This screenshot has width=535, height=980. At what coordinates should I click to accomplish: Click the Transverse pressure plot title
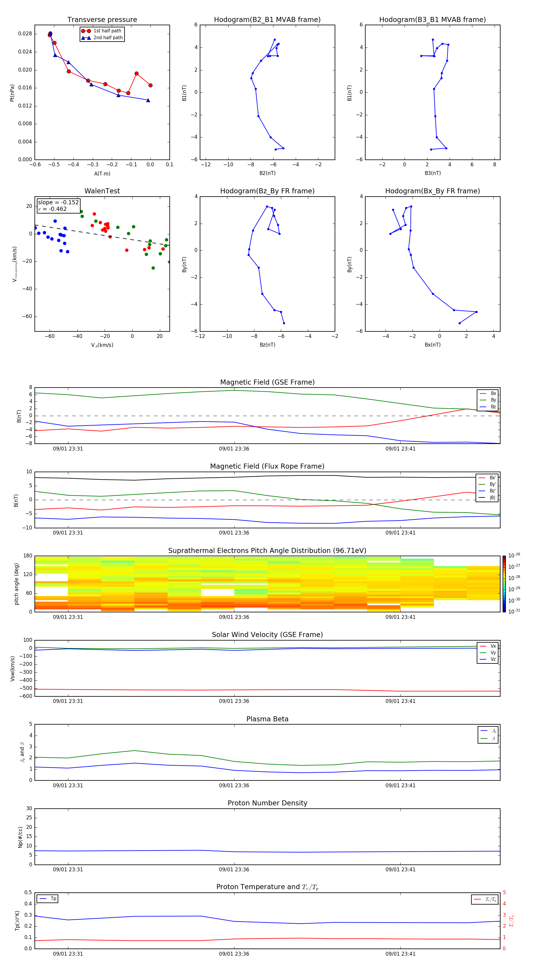102,20
